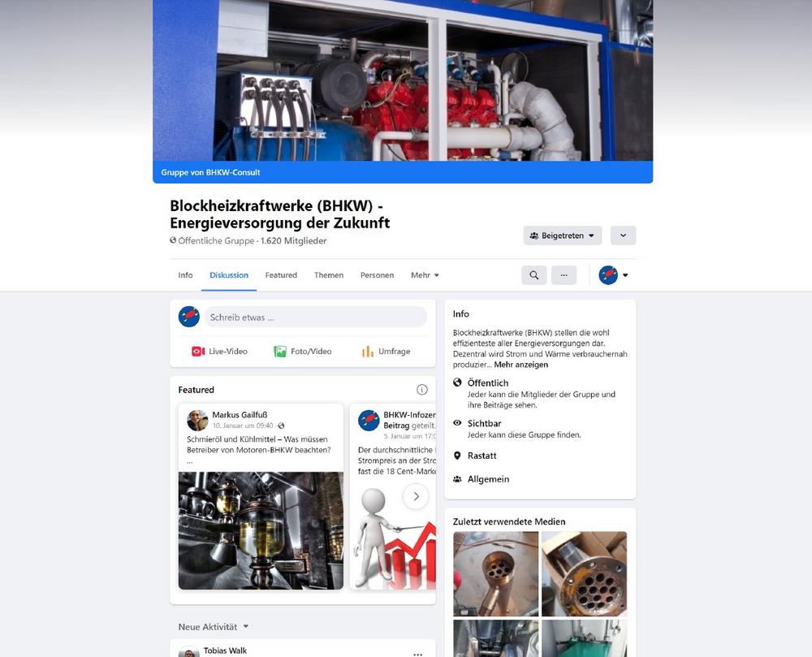Open the Beigetreten membership dropdown
The width and height of the screenshot is (812, 657).
click(563, 236)
